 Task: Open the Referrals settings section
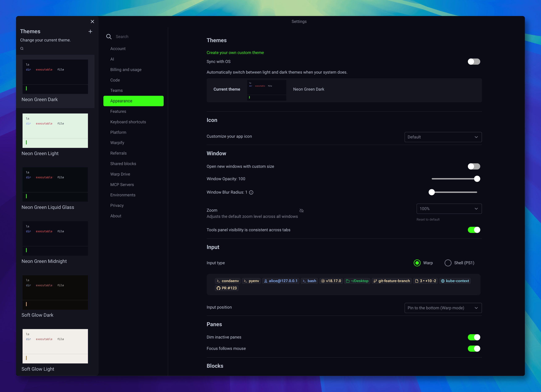coord(133,153)
